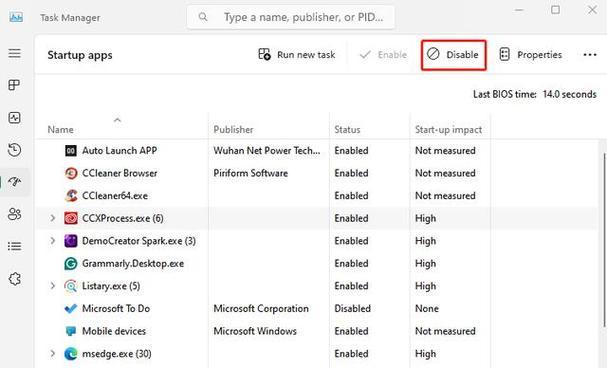
Task: Click the Microsoft Windows publisher cell
Action: pos(255,331)
